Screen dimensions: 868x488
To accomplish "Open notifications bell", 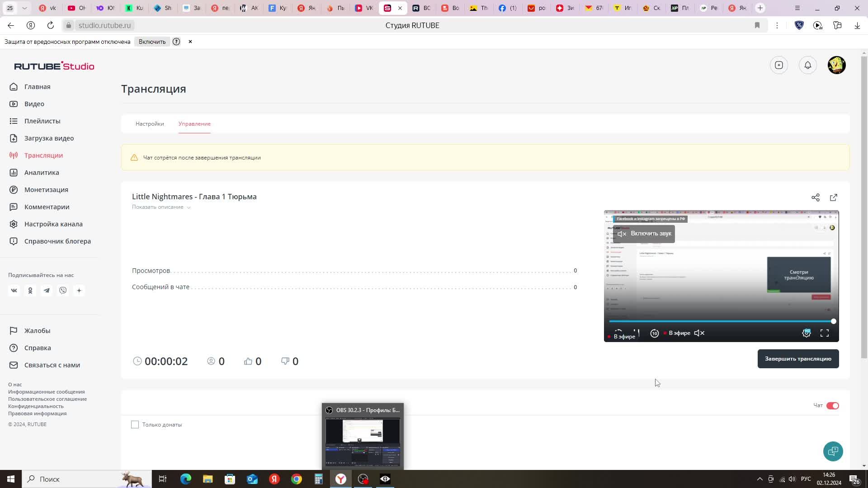I will [x=808, y=65].
